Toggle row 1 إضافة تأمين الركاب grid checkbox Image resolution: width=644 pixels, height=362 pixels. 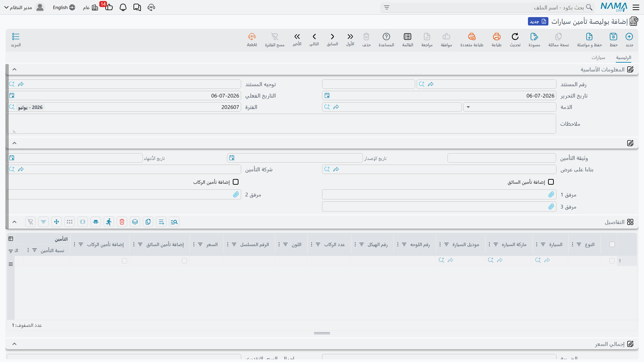124,261
